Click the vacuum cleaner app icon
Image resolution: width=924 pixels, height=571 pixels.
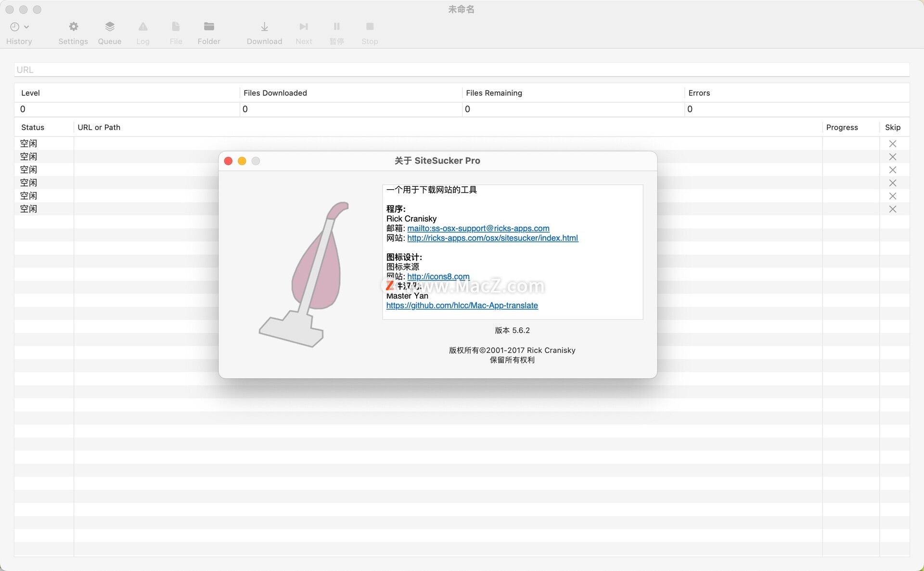tap(304, 274)
